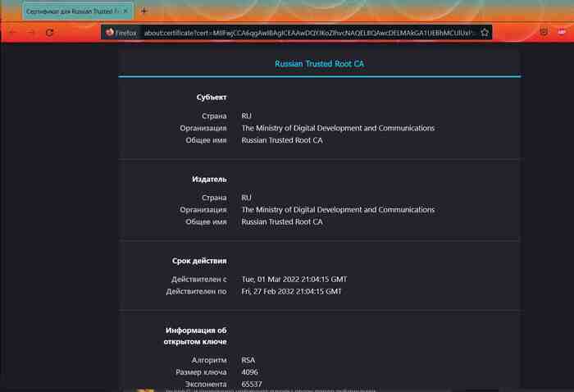Click the Субъект section heading
Screen dimensions: 574x392
(x=212, y=98)
